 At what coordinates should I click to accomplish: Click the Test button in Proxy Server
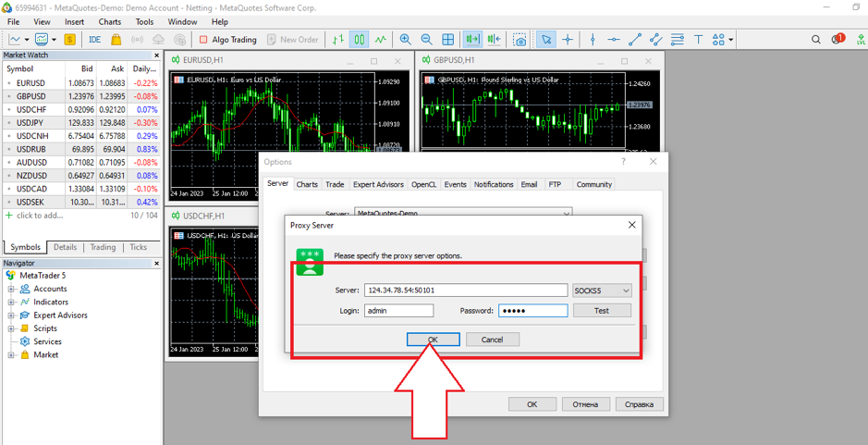click(602, 311)
